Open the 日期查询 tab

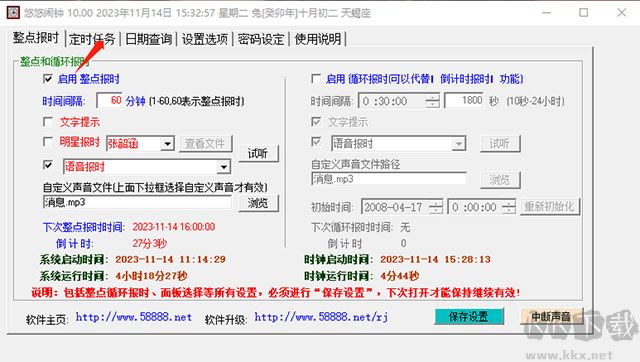[x=149, y=39]
